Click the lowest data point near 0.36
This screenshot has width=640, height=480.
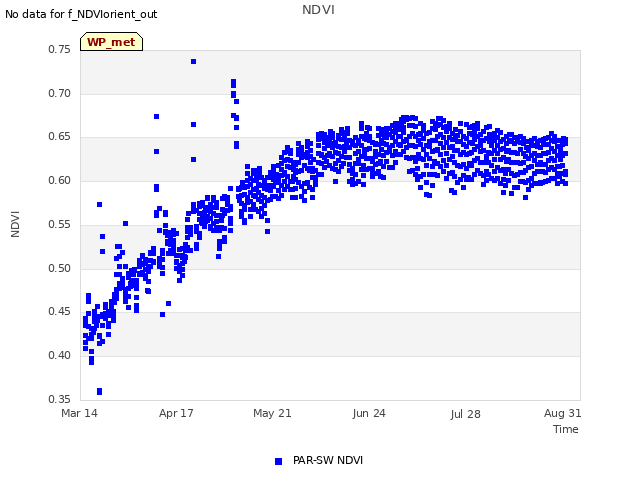[x=99, y=391]
